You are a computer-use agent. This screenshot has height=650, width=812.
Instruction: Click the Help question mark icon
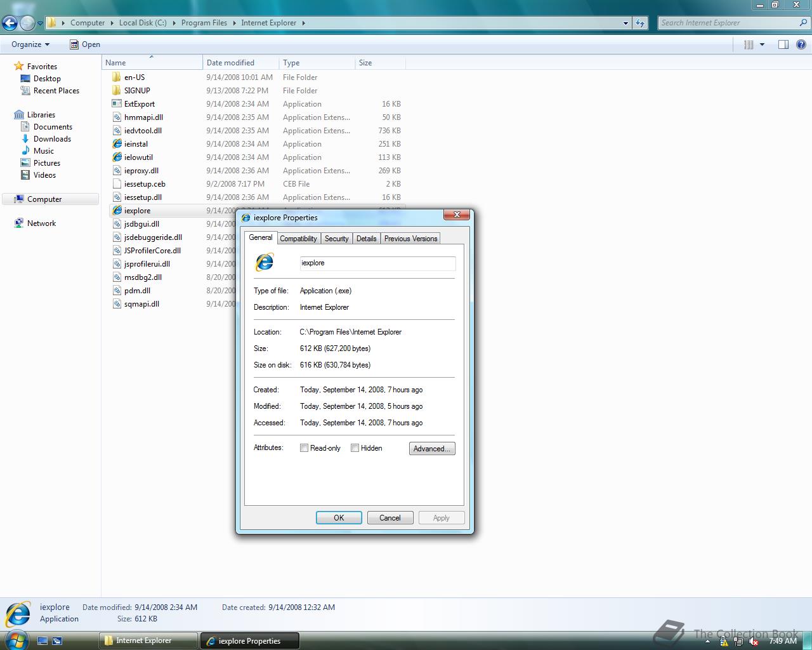click(801, 44)
